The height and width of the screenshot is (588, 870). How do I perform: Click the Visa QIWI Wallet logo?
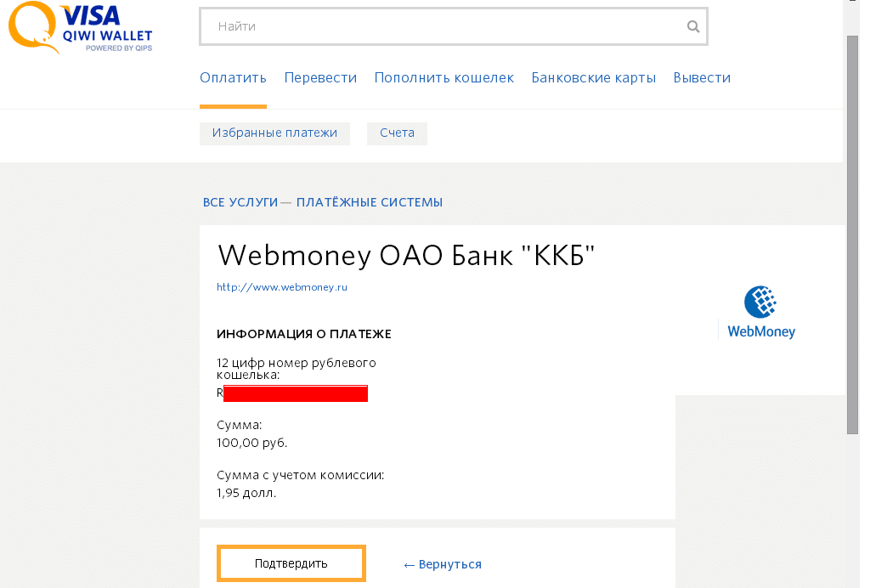pyautogui.click(x=81, y=28)
